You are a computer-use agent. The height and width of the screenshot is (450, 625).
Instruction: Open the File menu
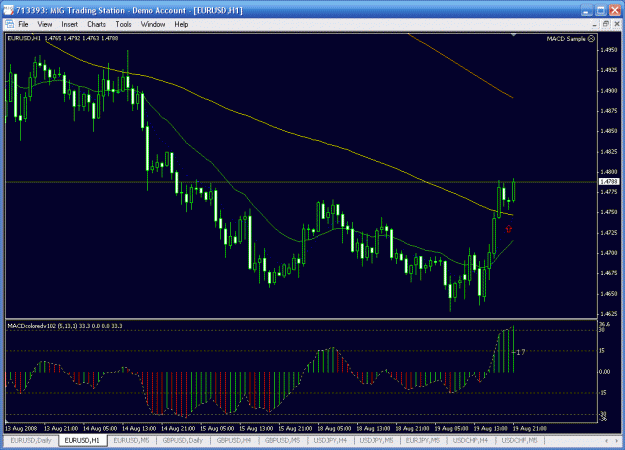23,24
